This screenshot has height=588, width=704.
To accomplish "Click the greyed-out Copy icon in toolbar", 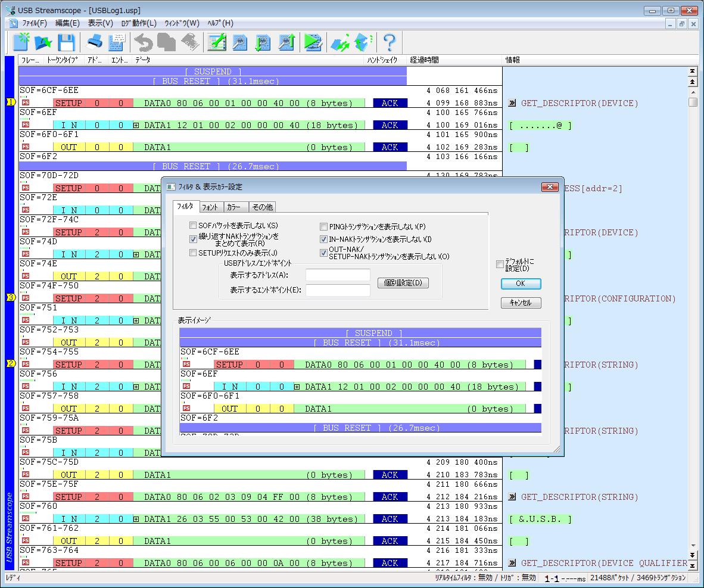I will 167,42.
